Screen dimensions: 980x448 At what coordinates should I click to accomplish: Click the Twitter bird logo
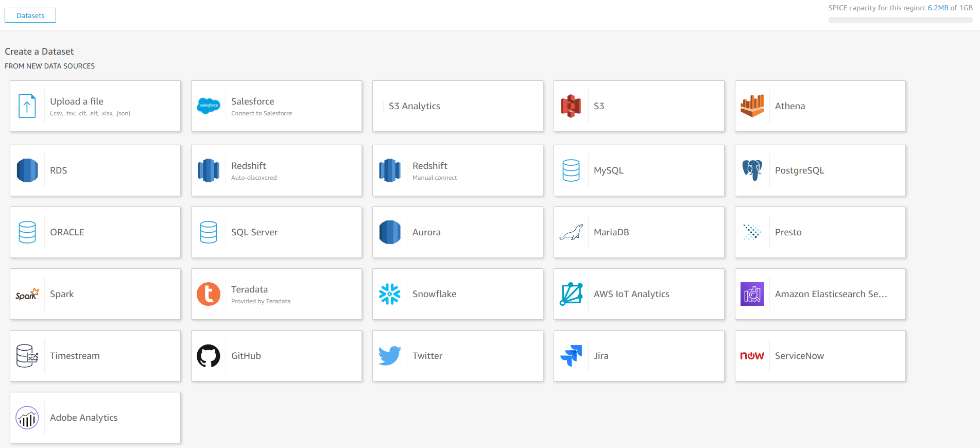(x=390, y=356)
